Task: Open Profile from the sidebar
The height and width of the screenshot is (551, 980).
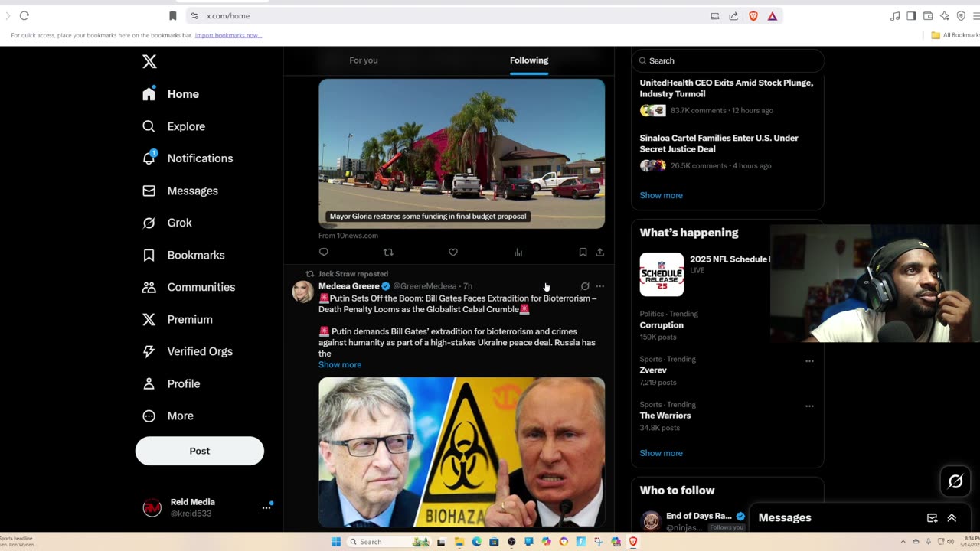Action: pos(171,383)
